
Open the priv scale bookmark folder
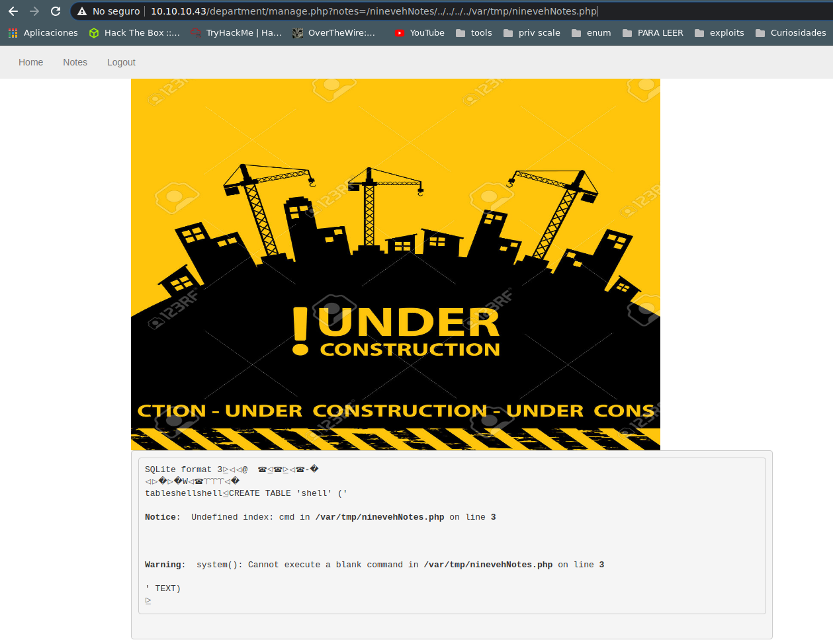click(x=531, y=32)
